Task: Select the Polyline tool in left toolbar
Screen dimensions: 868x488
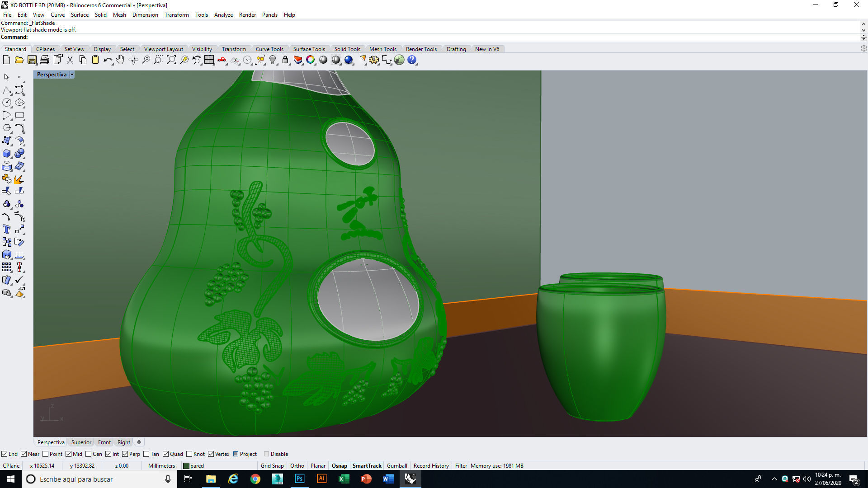Action: click(x=7, y=90)
